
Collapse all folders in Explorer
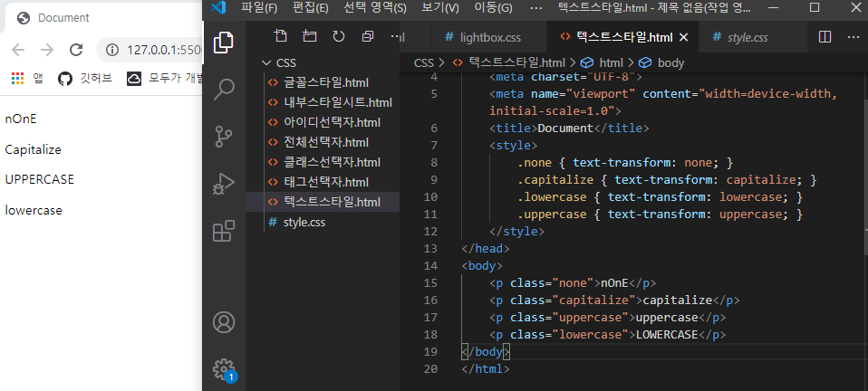point(368,36)
